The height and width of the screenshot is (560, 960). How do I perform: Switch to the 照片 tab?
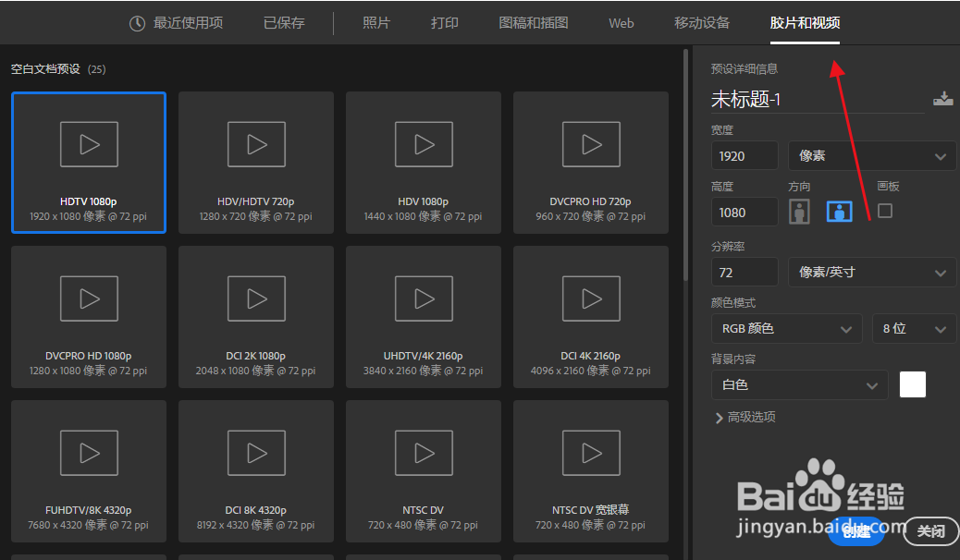(376, 23)
